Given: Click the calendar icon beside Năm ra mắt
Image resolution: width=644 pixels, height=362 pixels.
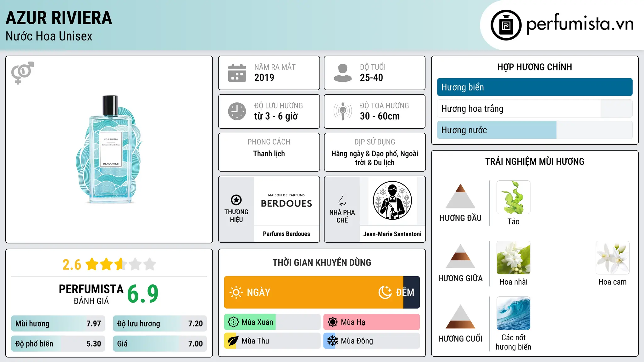Looking at the screenshot, I should 237,73.
